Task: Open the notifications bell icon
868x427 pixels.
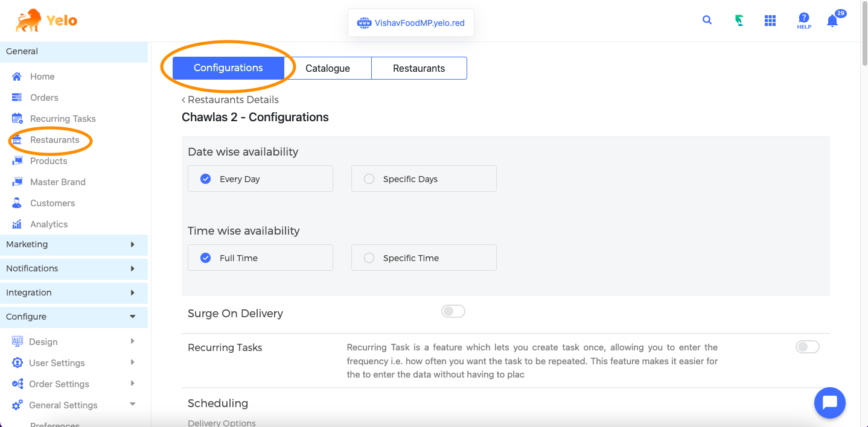Action: pyautogui.click(x=832, y=21)
